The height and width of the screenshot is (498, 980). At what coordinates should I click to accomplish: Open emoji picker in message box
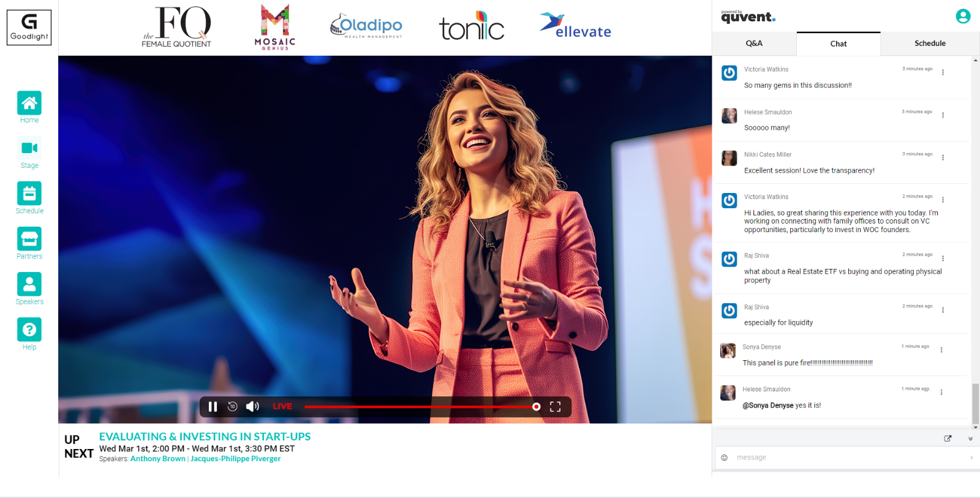tap(725, 458)
